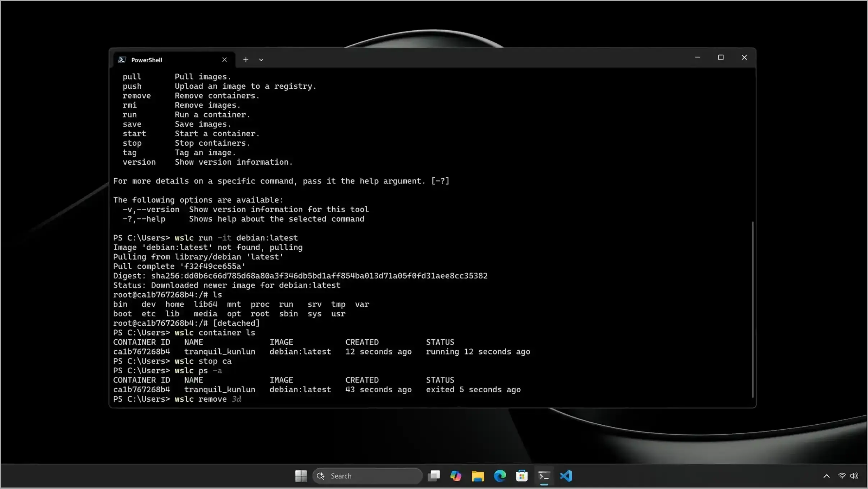Open File Explorer from taskbar

[478, 476]
